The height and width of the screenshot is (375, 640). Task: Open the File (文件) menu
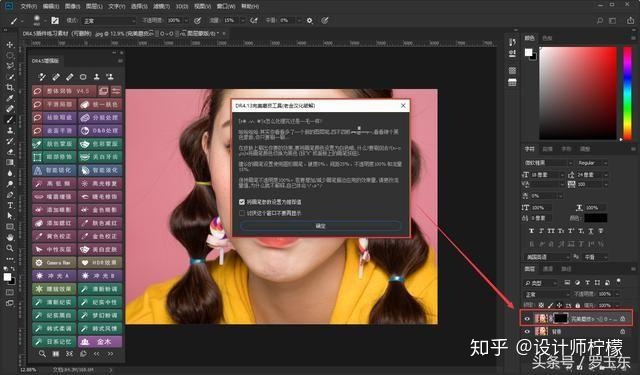[29, 7]
